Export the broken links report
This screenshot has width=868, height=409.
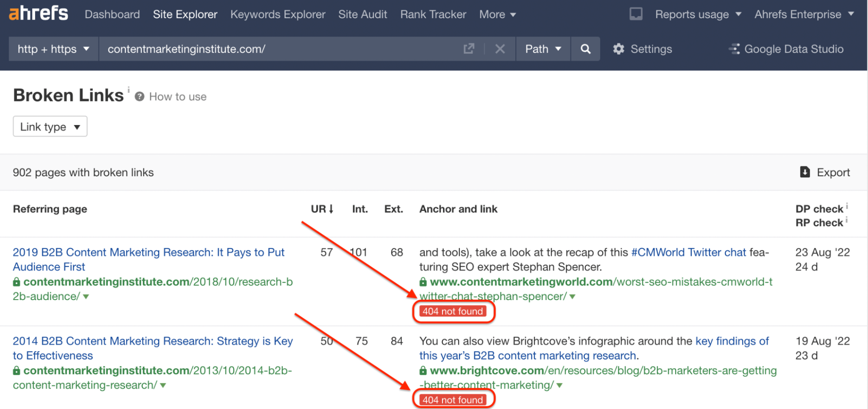coord(825,172)
